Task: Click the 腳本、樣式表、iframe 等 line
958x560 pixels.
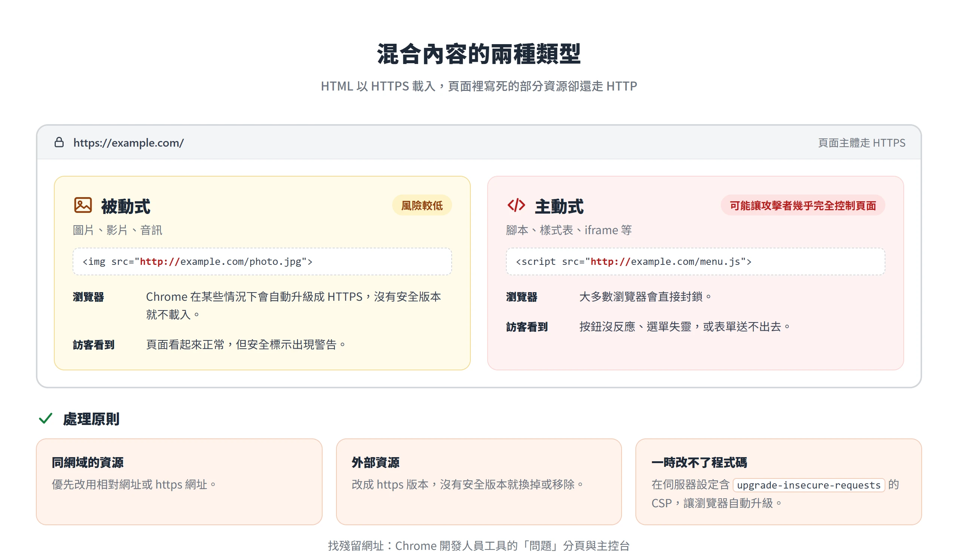Action: click(569, 230)
